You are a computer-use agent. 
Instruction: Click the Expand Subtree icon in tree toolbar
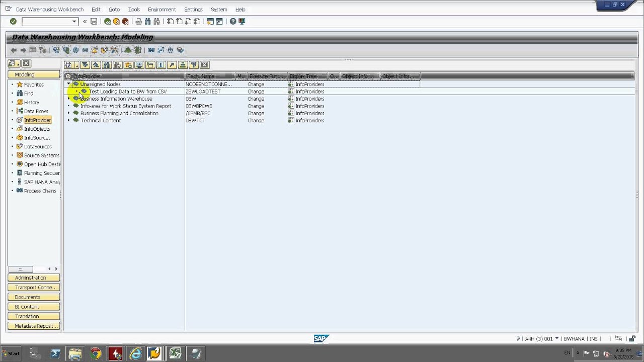tap(85, 65)
